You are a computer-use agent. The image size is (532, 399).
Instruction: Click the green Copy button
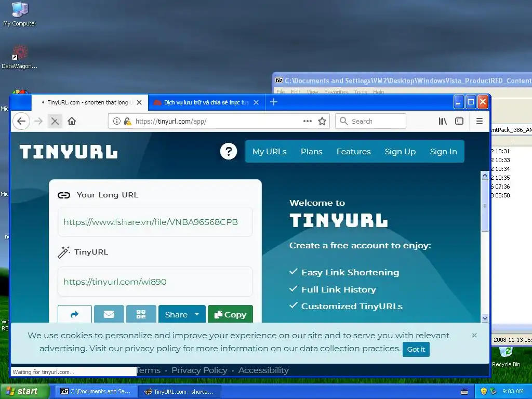(x=230, y=314)
